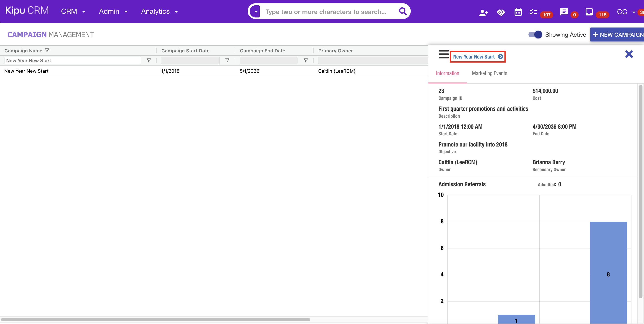644x324 pixels.
Task: Open the New Year New Start link
Action: pyautogui.click(x=474, y=57)
